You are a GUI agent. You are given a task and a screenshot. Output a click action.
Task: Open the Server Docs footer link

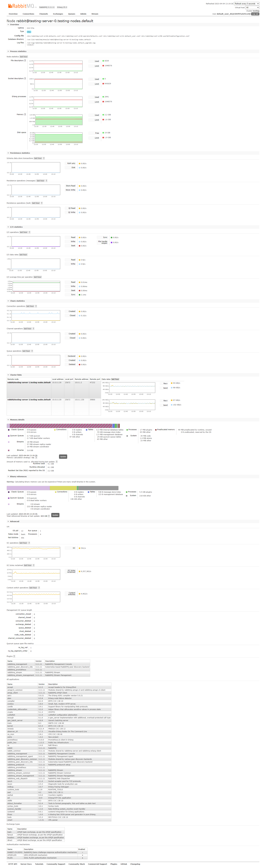pyautogui.click(x=26, y=864)
